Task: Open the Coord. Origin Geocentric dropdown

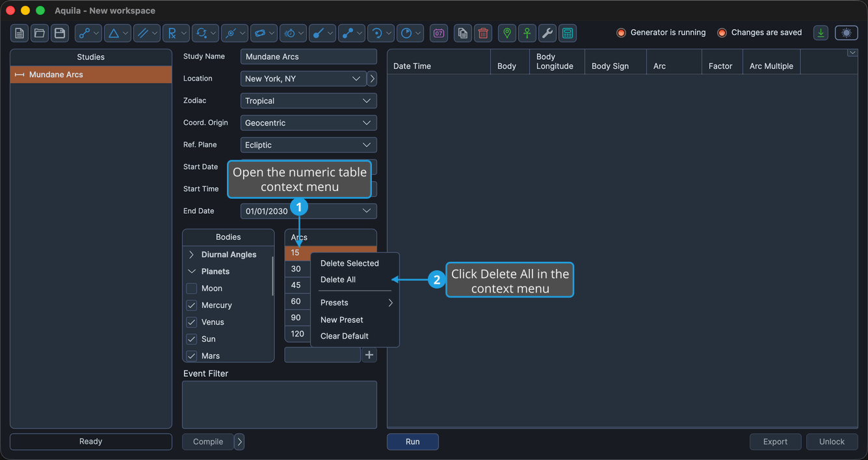Action: [309, 123]
